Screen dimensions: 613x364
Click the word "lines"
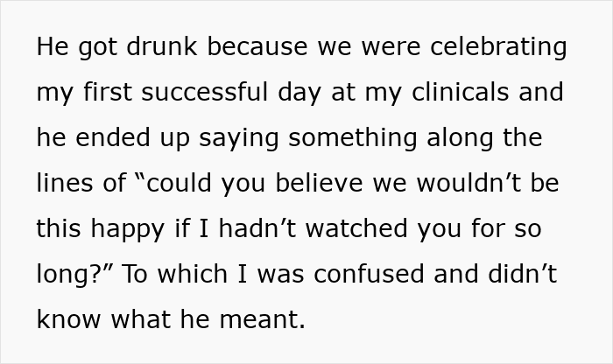point(65,182)
